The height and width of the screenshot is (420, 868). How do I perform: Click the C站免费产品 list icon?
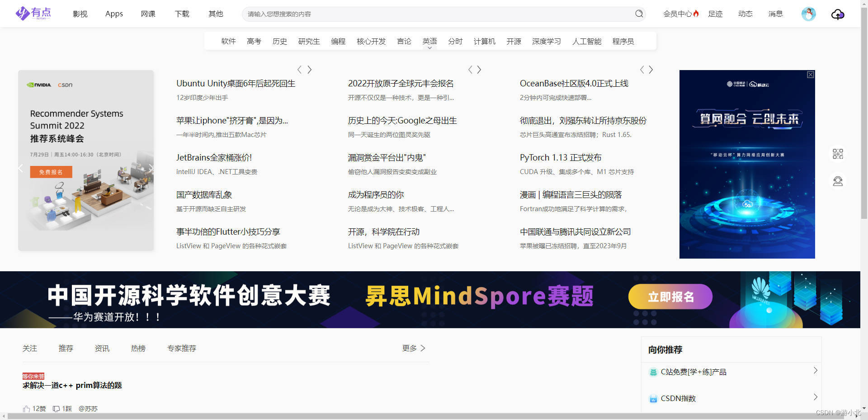pos(654,372)
